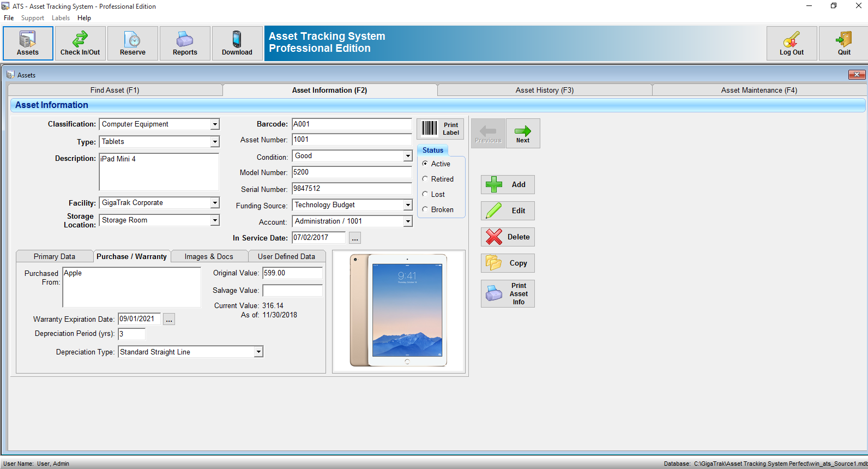This screenshot has height=469, width=868.
Task: Switch to Asset Maintenance (F4) tab
Action: pyautogui.click(x=759, y=90)
